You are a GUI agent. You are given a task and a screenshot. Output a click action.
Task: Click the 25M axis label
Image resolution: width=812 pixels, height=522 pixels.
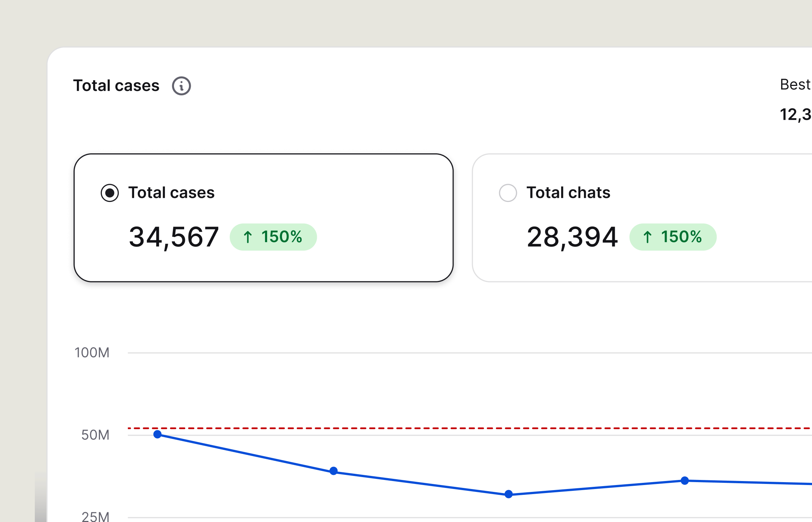point(95,517)
